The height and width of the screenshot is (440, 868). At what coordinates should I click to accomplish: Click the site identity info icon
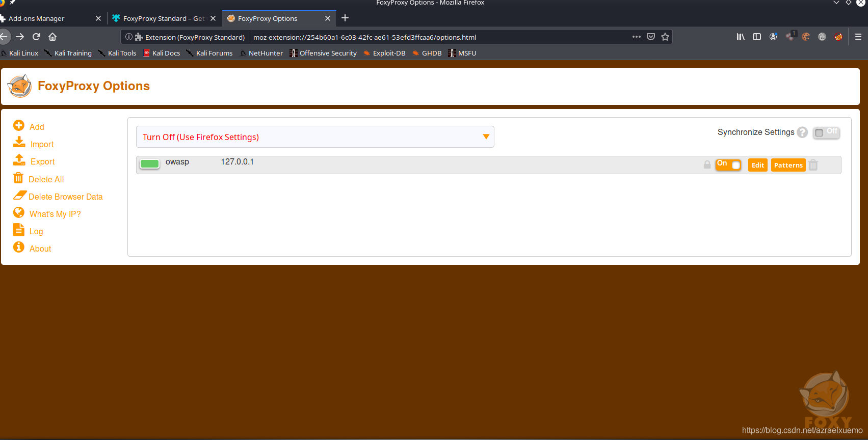click(129, 37)
